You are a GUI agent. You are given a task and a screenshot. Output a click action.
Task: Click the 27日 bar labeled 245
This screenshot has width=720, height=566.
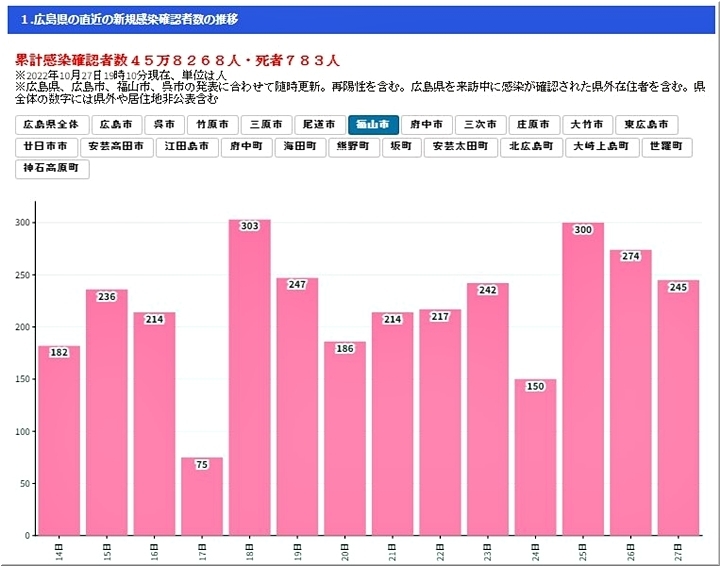(x=678, y=408)
